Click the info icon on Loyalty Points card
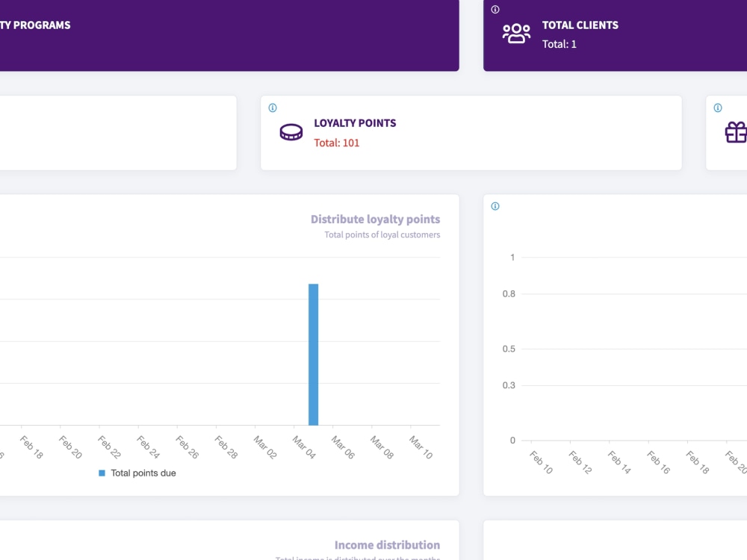This screenshot has height=560, width=747. pyautogui.click(x=273, y=108)
